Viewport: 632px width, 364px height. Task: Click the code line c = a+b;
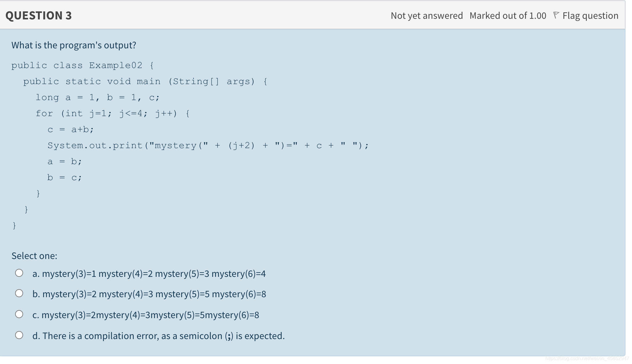(70, 129)
